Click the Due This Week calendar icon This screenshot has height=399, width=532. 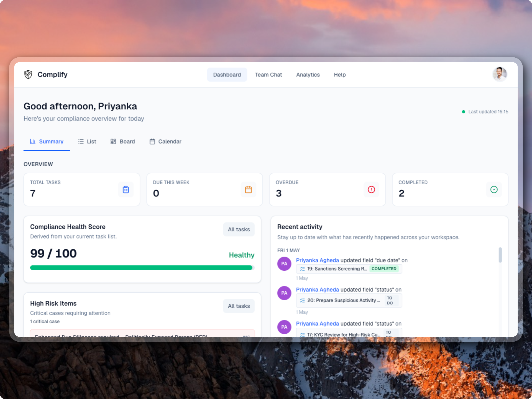pyautogui.click(x=248, y=190)
